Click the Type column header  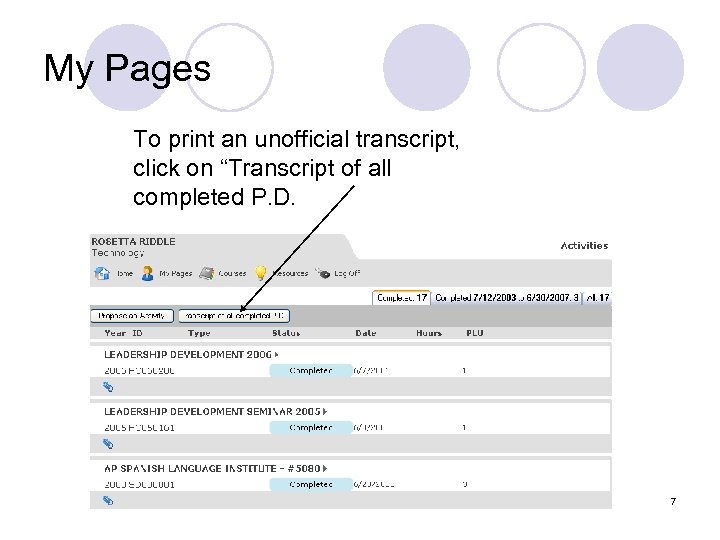(199, 333)
